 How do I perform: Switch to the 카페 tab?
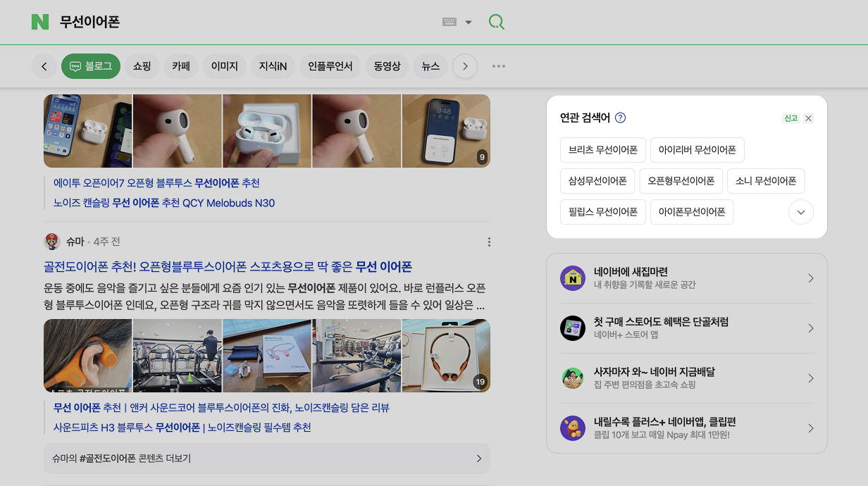pyautogui.click(x=181, y=66)
